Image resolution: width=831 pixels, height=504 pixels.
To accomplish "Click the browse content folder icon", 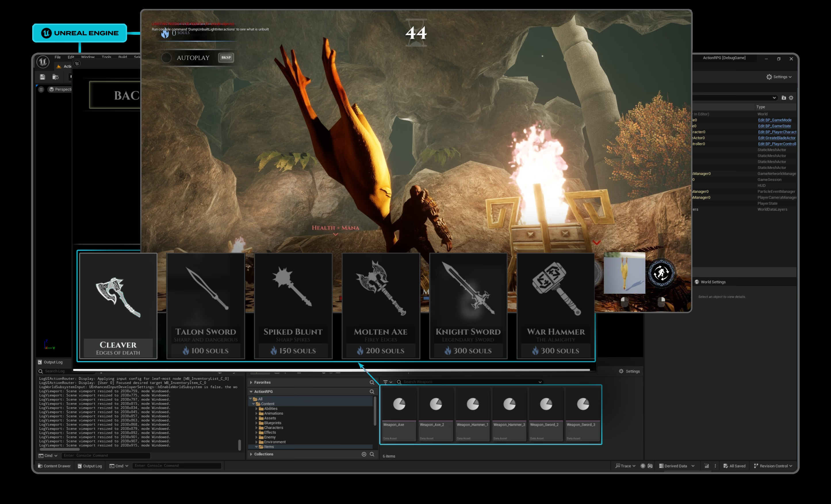I will [x=56, y=77].
